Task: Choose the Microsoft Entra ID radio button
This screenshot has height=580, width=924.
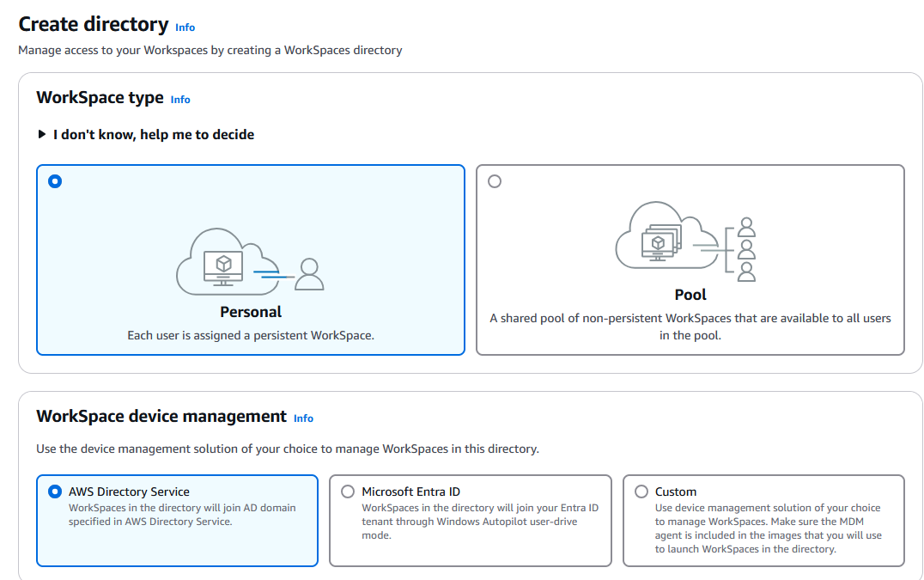Action: click(x=348, y=491)
